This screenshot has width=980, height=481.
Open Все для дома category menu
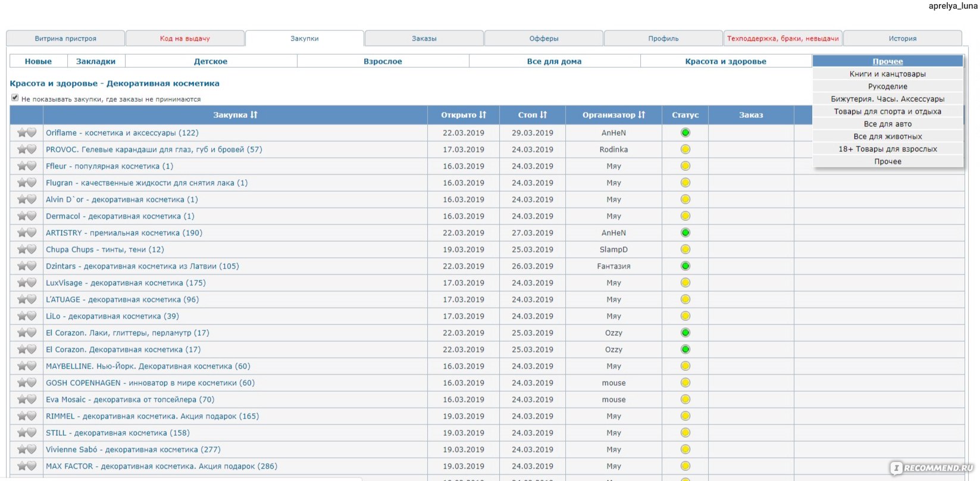point(554,61)
